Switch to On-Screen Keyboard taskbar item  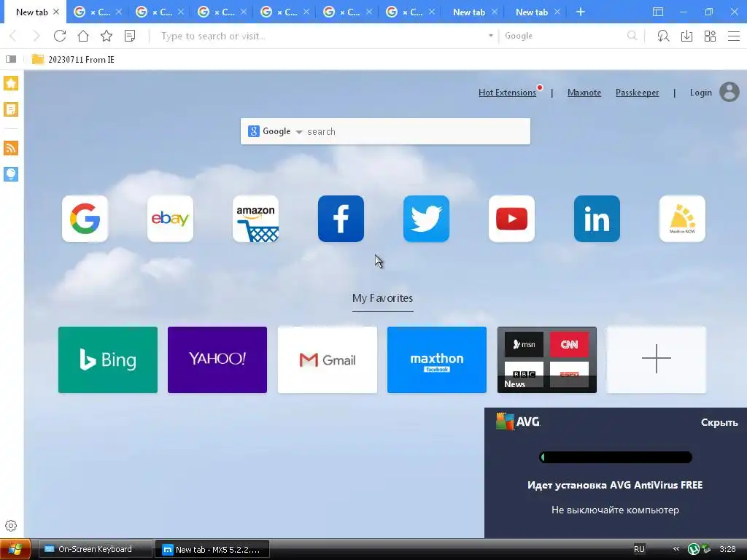point(95,549)
